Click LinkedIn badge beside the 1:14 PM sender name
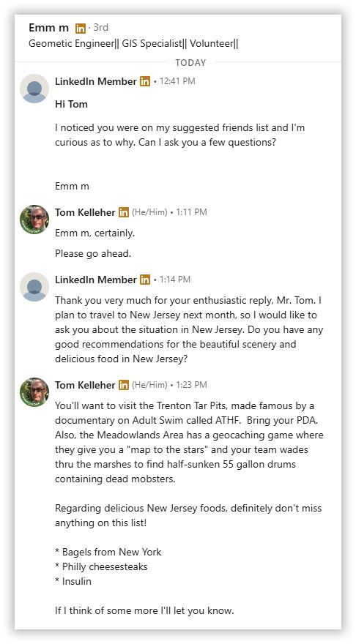Viewport: 356px width, 644px height. 145,280
